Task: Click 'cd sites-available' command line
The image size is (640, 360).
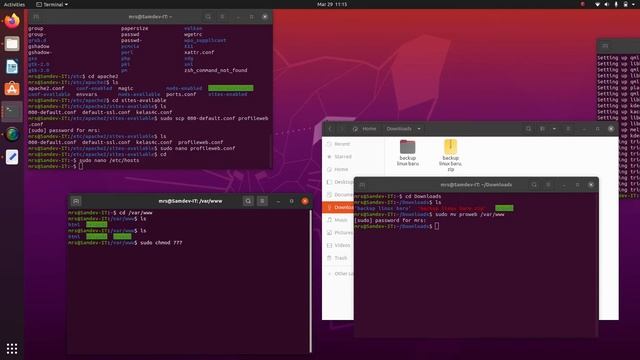Action: coord(139,100)
